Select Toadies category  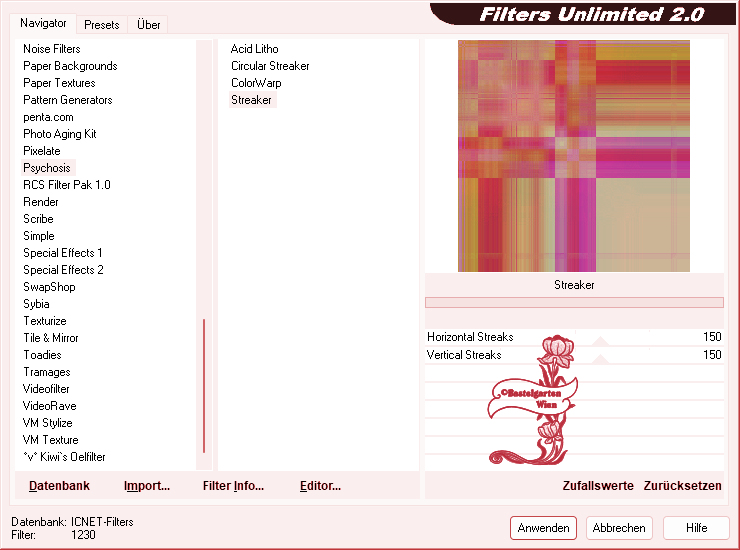42,355
